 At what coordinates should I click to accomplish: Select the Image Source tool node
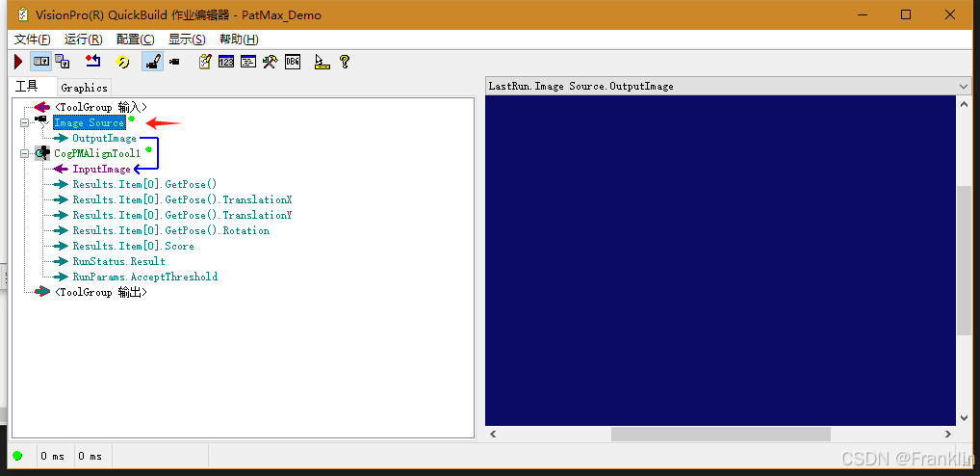coord(89,122)
